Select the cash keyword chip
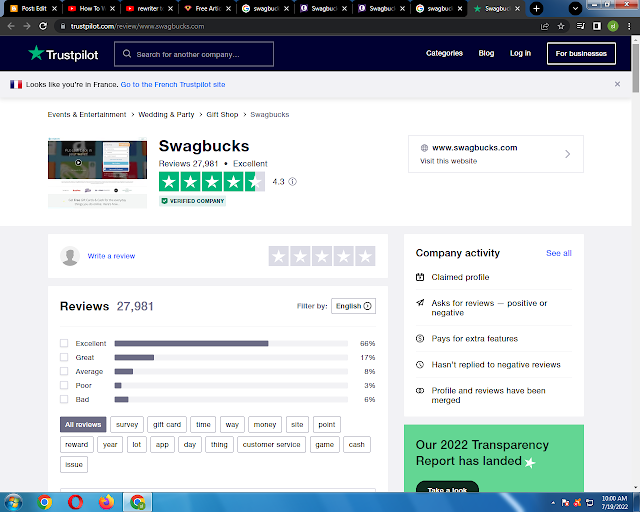Image resolution: width=640 pixels, height=512 pixels. [x=356, y=444]
